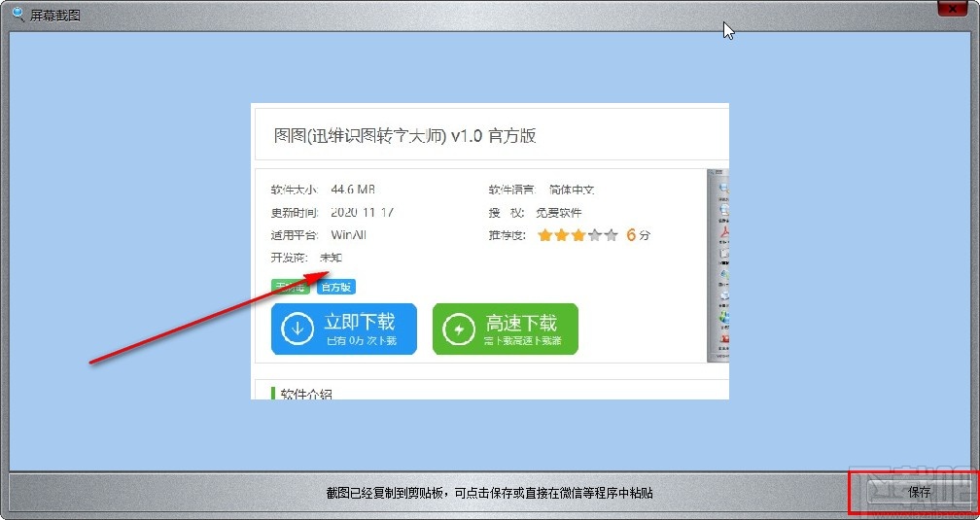The image size is (980, 520).
Task: Close the 屏幕截图 window with the red X
Action: coord(955,8)
